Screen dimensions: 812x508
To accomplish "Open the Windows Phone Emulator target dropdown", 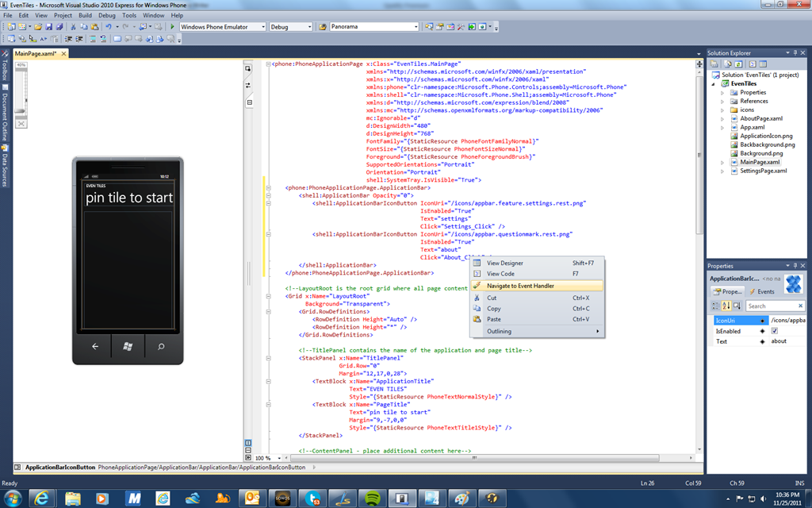I will coord(262,27).
